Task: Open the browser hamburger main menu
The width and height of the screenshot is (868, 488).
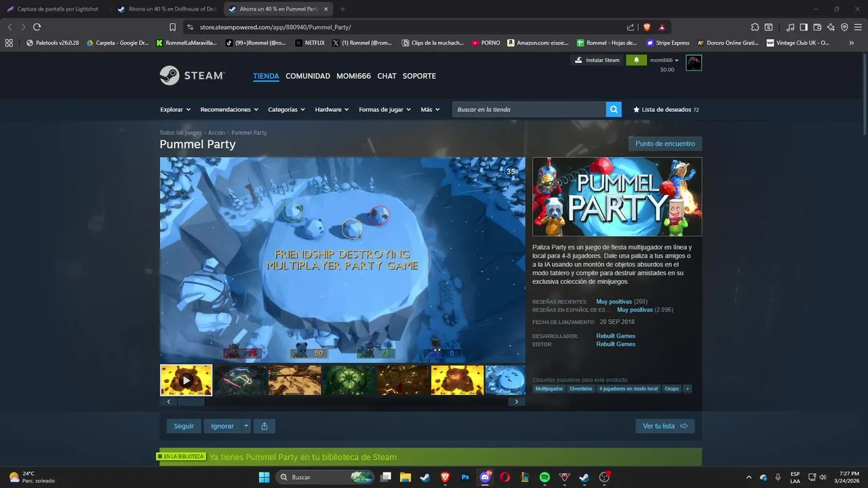Action: click(x=858, y=27)
